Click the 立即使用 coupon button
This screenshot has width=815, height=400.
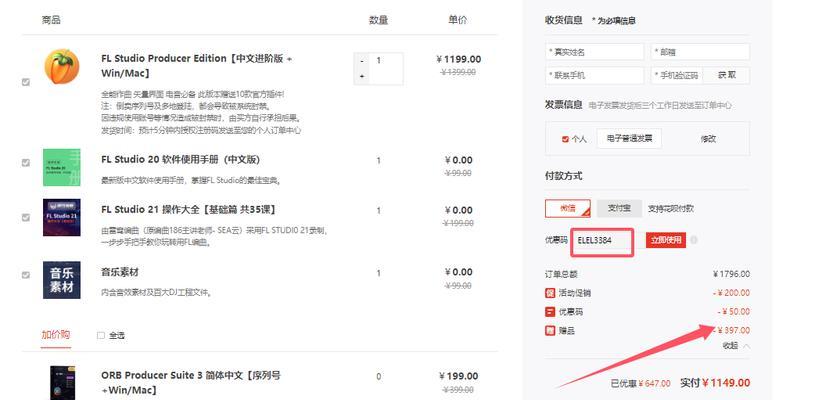pyautogui.click(x=666, y=241)
